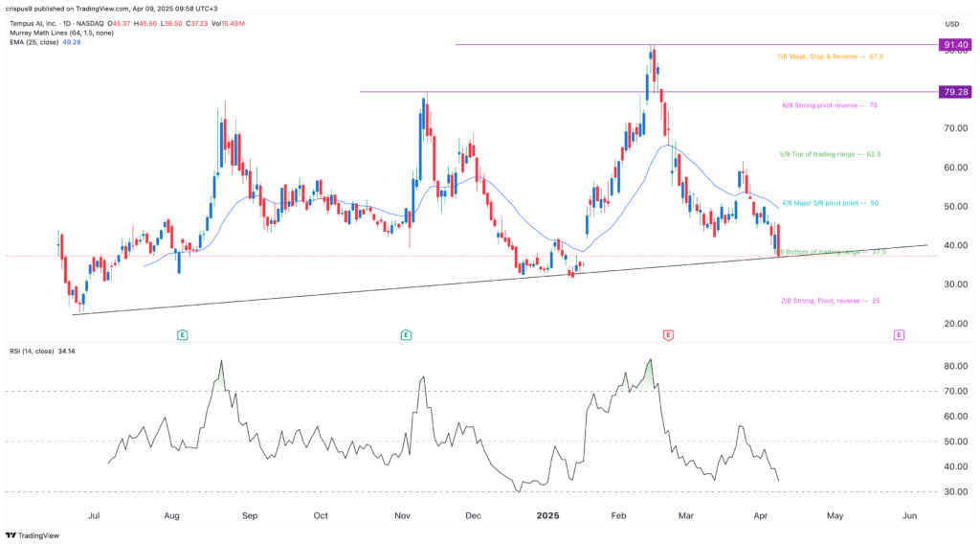
Task: Click the 40.00 price axis label
Action: pyautogui.click(x=956, y=245)
